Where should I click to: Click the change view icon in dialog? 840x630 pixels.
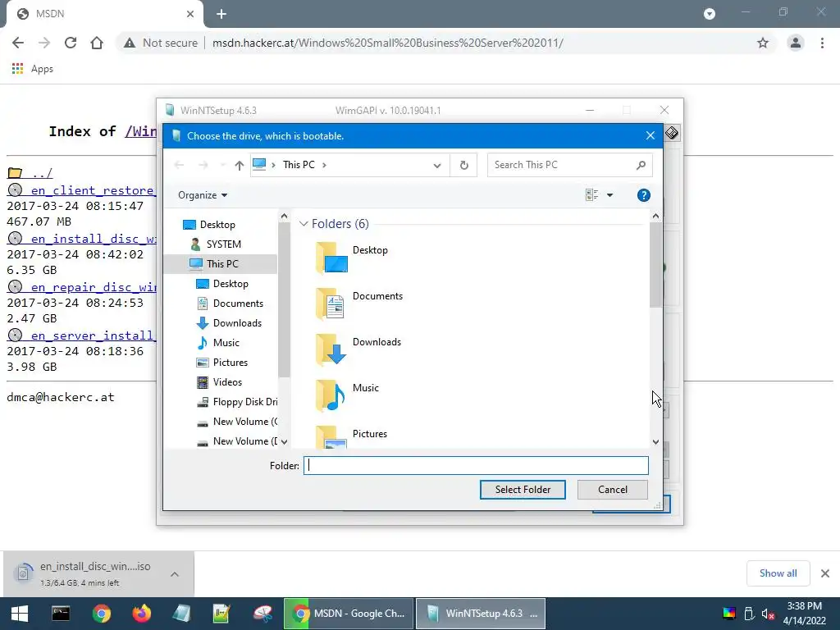(592, 195)
